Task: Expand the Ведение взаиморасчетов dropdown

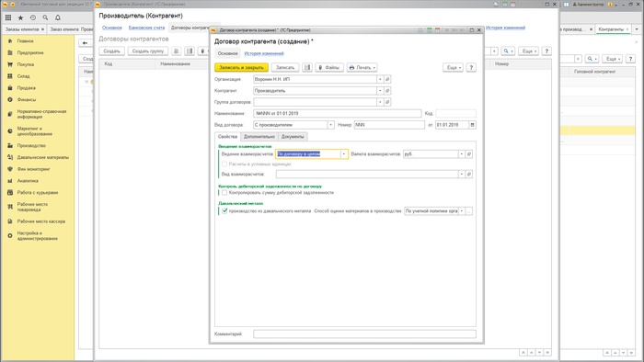Action: [344, 154]
